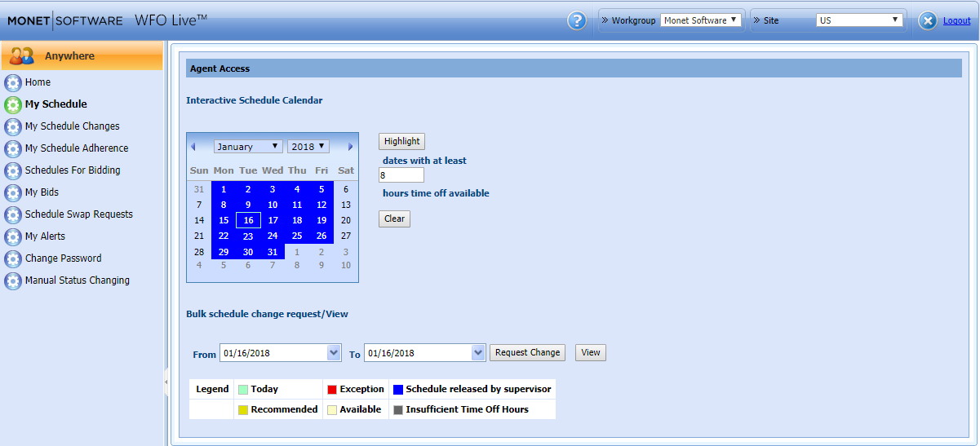Open Schedule Swap Requests menu item
Screen dimensions: 980x446
pyautogui.click(x=78, y=214)
